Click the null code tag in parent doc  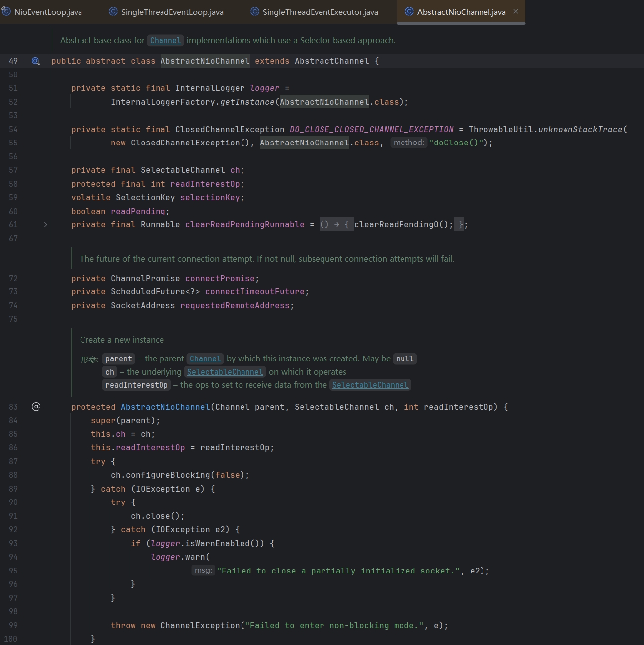(x=404, y=358)
